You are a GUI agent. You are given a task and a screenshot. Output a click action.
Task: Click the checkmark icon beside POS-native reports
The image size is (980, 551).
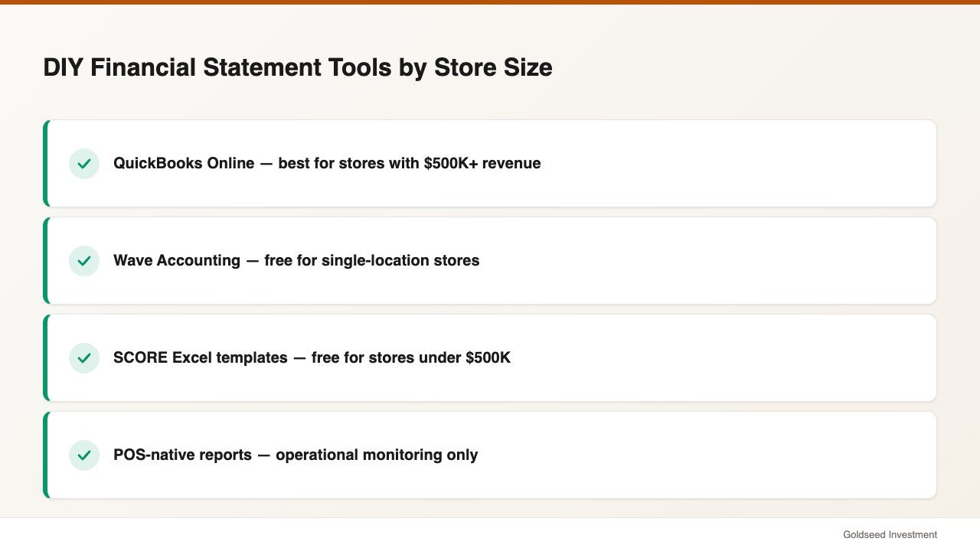coord(84,455)
